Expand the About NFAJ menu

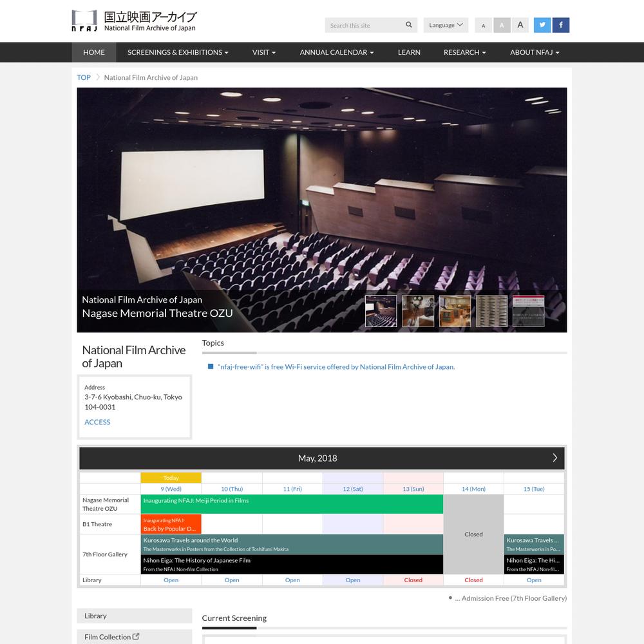click(535, 52)
